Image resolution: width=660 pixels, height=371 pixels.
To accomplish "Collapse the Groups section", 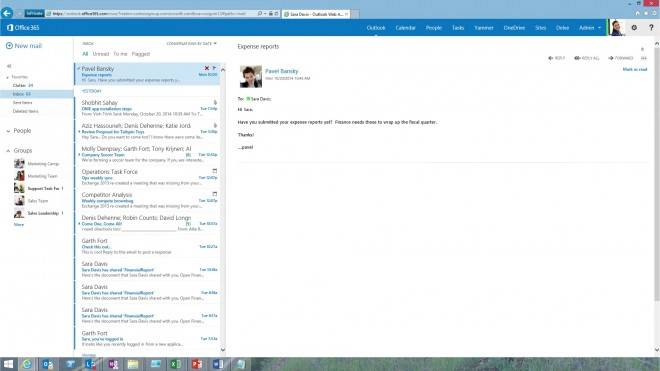I will coord(8,151).
